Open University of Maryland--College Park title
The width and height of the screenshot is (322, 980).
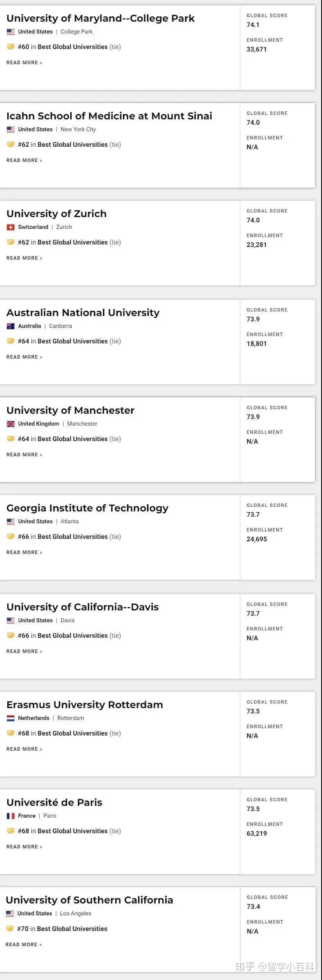(101, 18)
